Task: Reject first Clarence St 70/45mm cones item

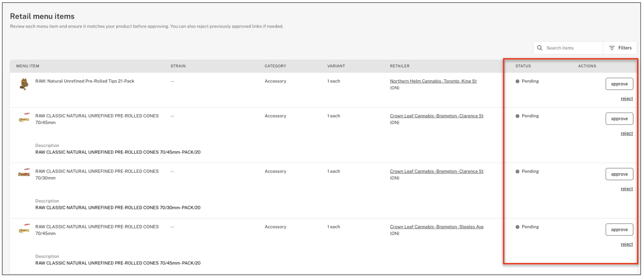Action: click(x=627, y=133)
